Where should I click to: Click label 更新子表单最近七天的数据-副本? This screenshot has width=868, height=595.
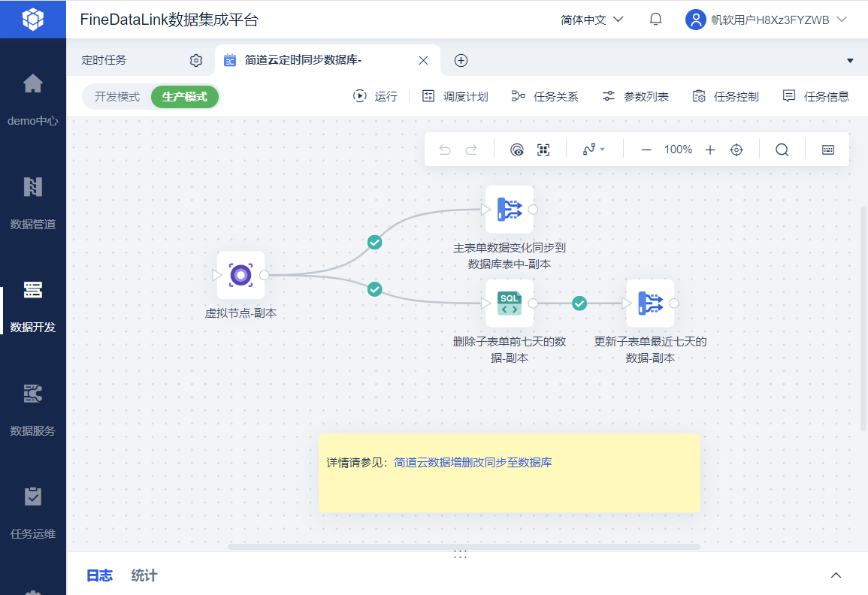point(651,350)
